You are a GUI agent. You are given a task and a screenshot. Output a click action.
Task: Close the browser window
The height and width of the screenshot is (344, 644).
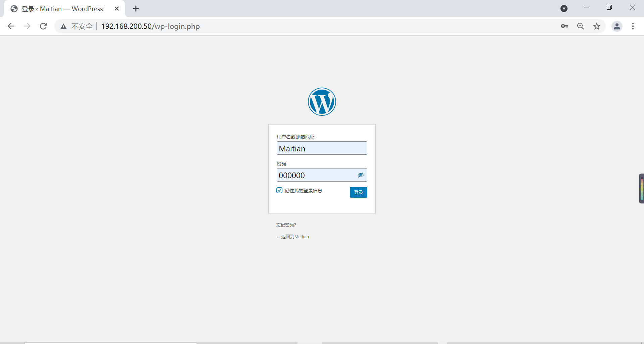[632, 7]
